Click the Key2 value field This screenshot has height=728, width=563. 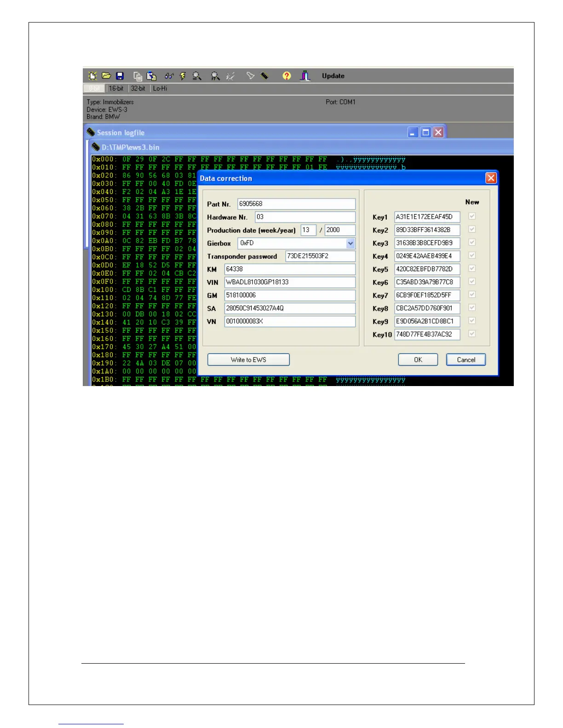point(427,230)
